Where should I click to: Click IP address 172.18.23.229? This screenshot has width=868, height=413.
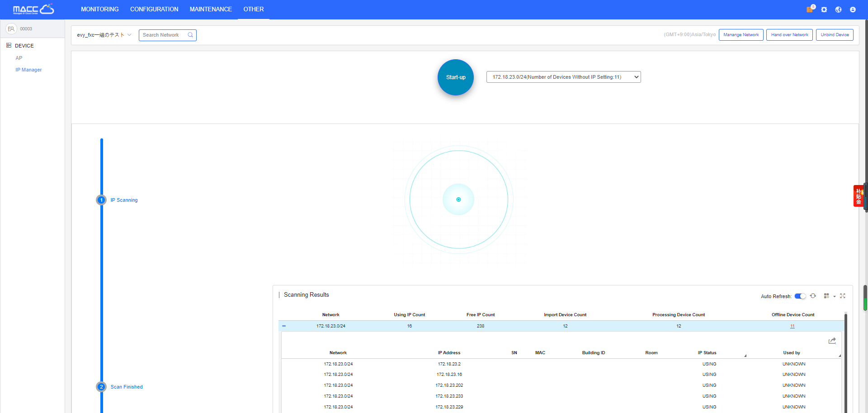[449, 407]
